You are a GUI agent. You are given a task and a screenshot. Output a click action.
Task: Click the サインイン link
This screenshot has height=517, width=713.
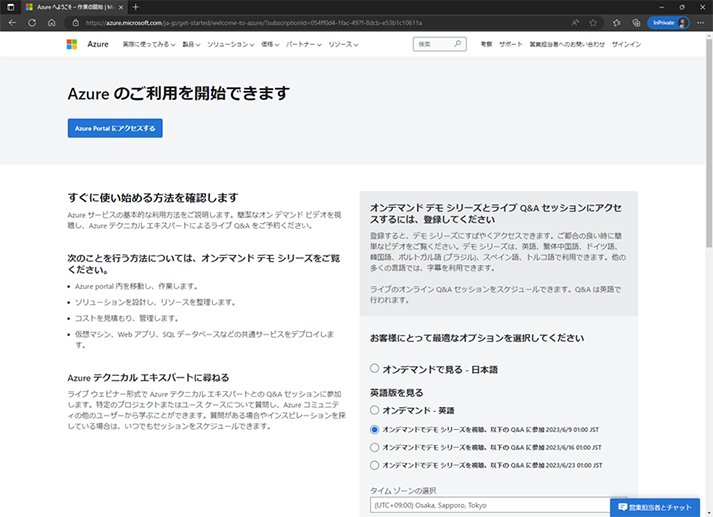[x=626, y=44]
